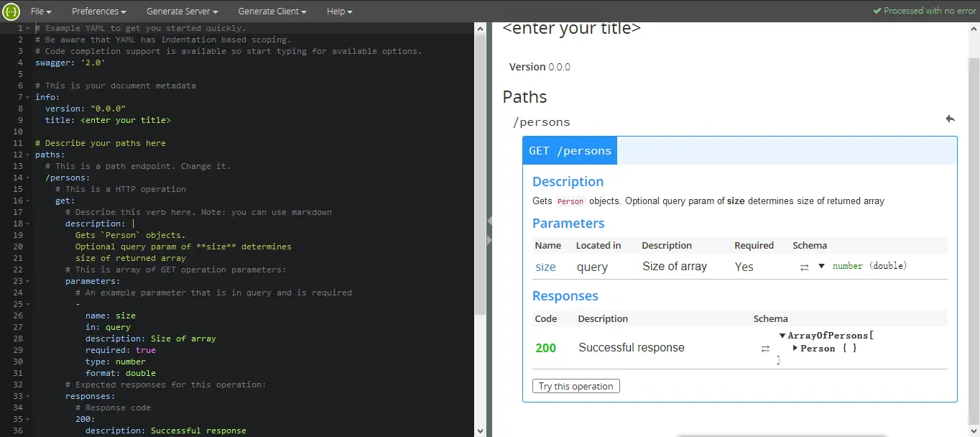Viewport: 980px width, 437px height.
Task: Fold code at line 1 gutter arrow
Action: (x=27, y=28)
